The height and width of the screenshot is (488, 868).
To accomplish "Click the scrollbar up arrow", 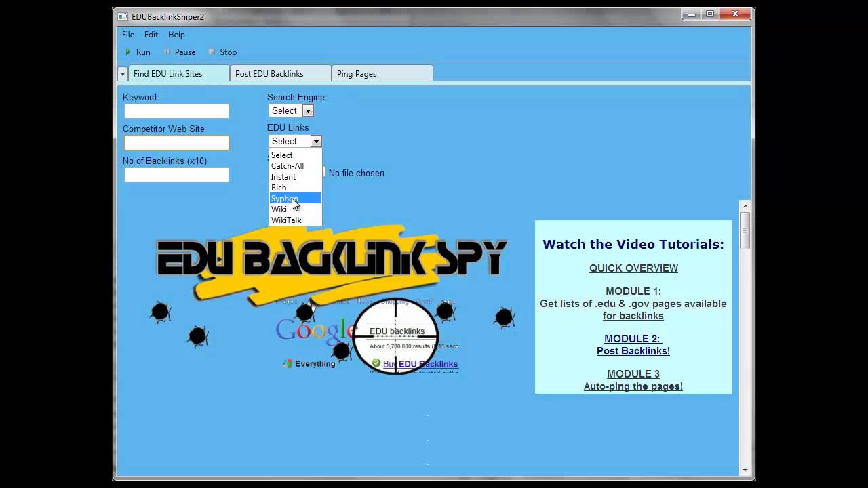I will click(x=745, y=206).
